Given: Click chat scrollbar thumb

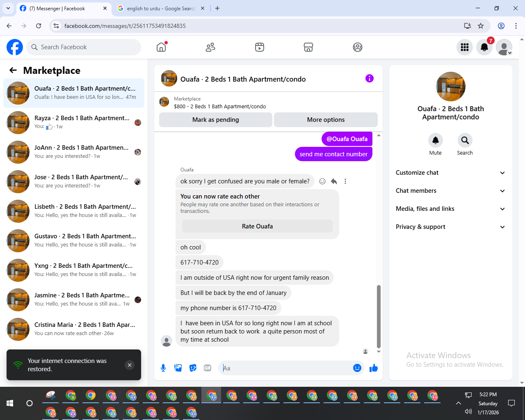Looking at the screenshot, I should tap(379, 316).
